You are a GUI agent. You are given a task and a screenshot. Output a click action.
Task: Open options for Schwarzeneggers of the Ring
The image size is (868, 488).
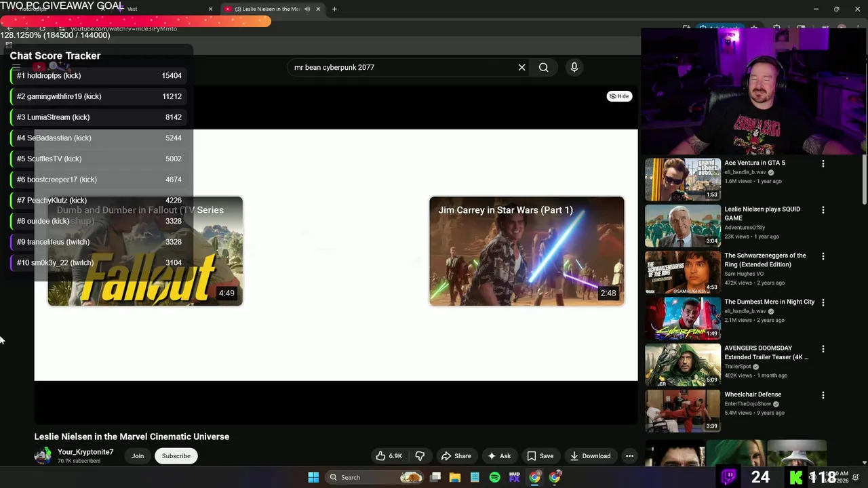click(x=823, y=257)
